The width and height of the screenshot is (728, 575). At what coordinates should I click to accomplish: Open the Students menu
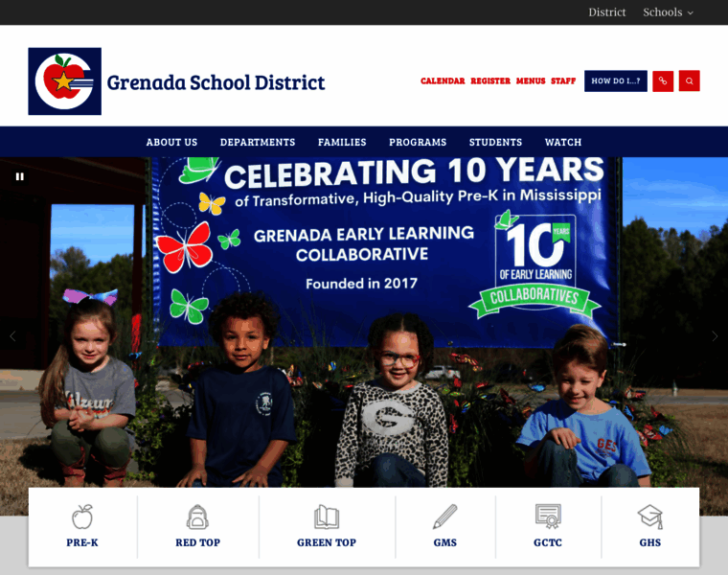(495, 142)
